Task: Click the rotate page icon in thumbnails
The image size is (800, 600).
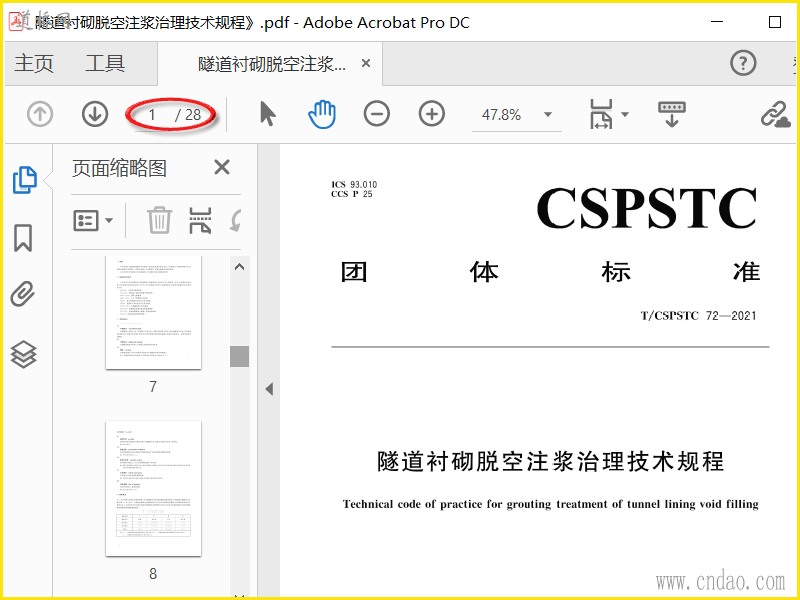Action: (x=236, y=220)
